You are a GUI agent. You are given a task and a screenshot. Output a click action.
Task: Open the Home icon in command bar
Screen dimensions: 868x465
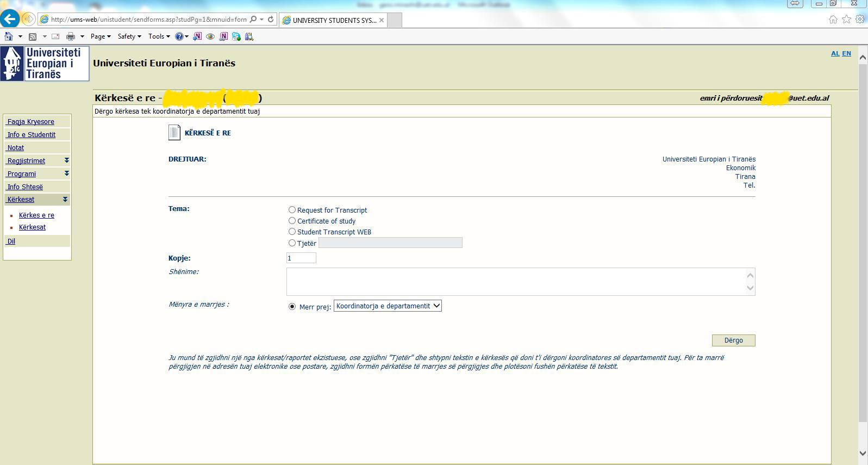9,36
